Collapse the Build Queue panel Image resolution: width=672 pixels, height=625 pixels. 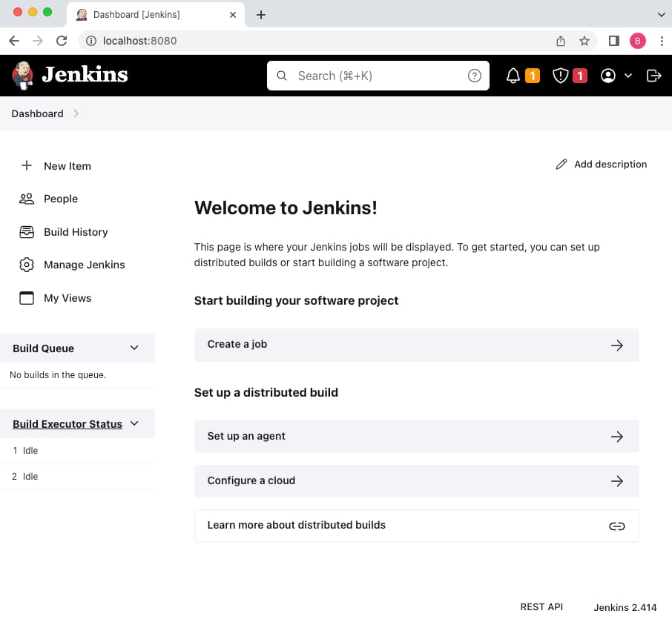(134, 348)
